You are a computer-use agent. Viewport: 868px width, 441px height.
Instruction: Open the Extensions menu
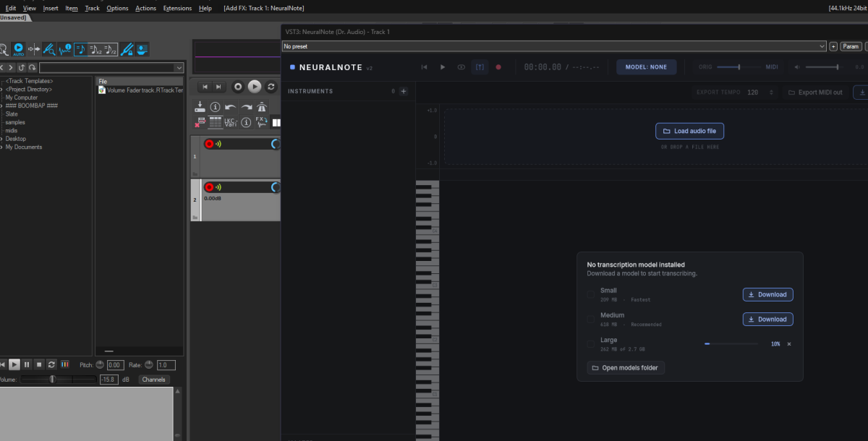pyautogui.click(x=177, y=8)
